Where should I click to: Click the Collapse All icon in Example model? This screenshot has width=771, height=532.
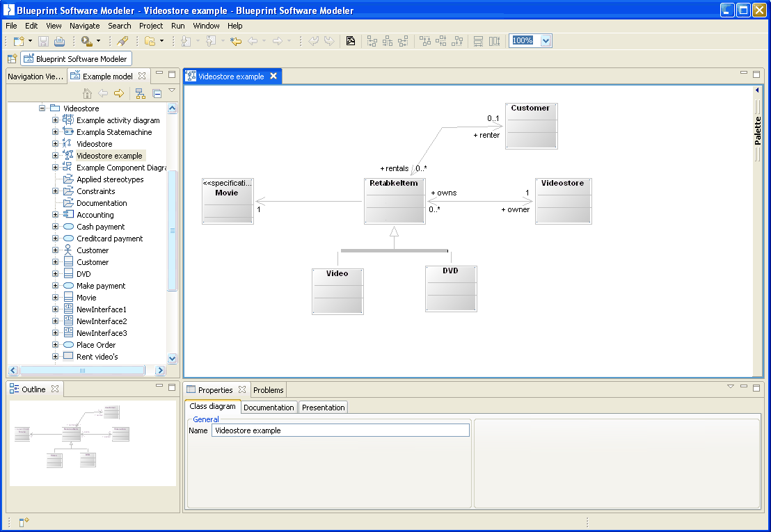click(157, 94)
